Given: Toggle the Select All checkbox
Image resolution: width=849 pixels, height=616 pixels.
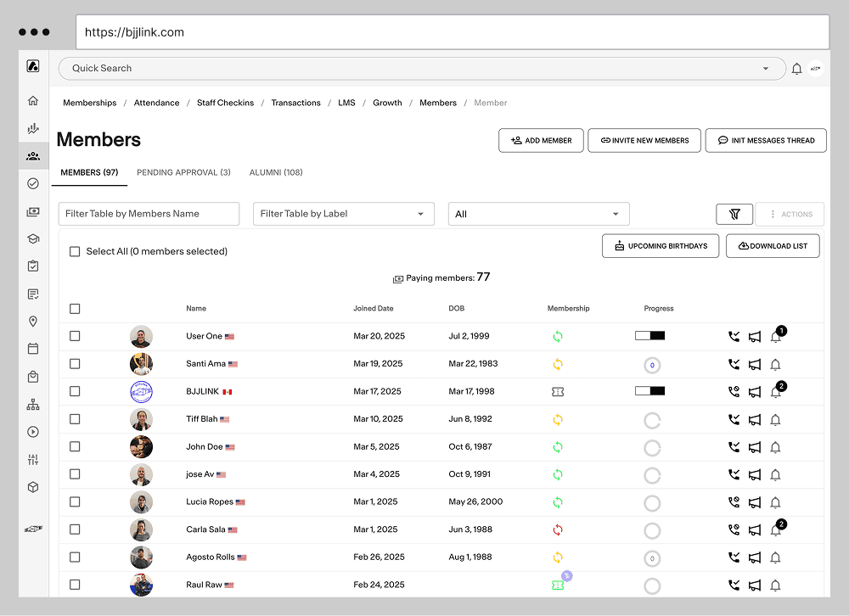Looking at the screenshot, I should coord(75,251).
